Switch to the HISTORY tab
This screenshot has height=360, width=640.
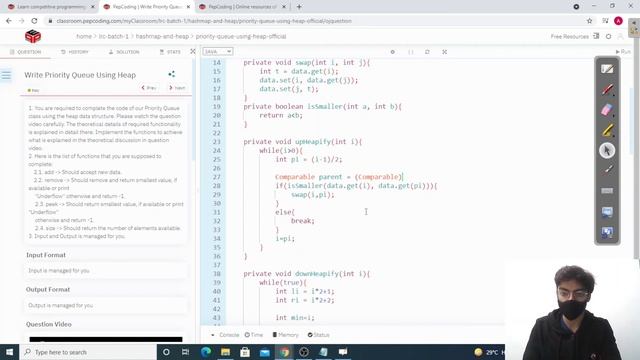pyautogui.click(x=75, y=52)
